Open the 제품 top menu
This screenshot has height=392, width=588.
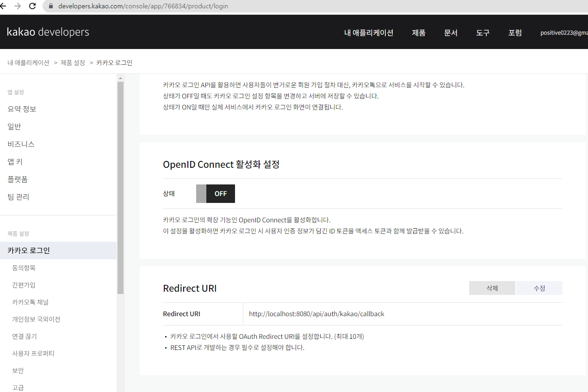point(419,33)
